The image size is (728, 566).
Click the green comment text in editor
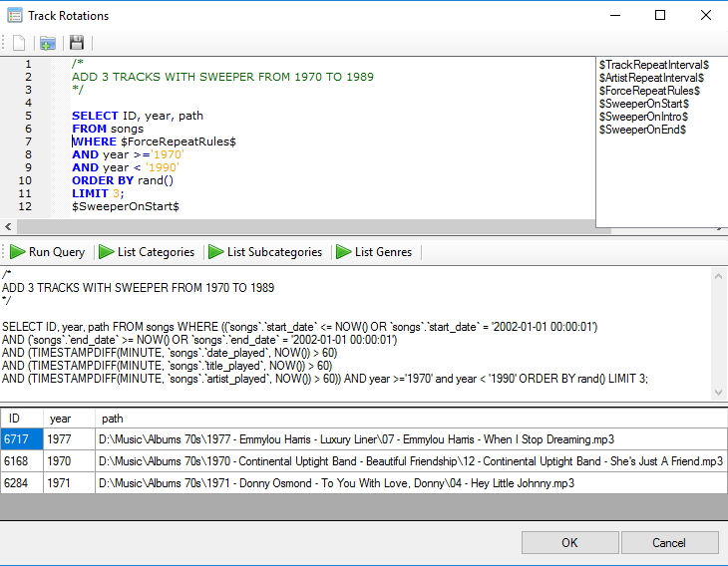pyautogui.click(x=222, y=77)
